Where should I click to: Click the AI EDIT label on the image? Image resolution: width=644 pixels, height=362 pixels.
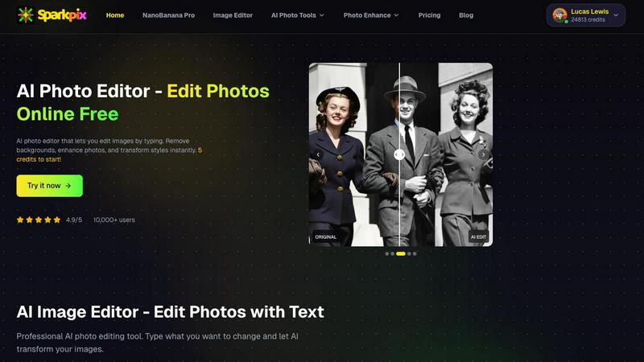[x=478, y=237]
